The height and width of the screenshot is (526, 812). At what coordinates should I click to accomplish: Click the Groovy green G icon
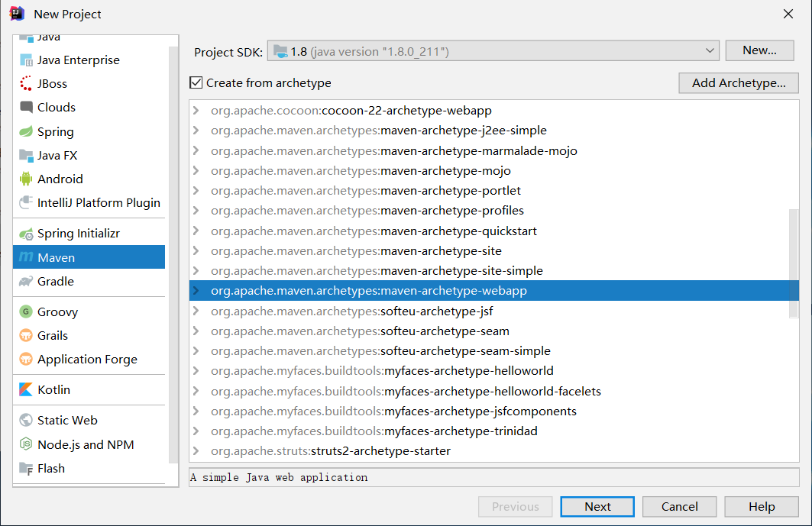point(26,311)
